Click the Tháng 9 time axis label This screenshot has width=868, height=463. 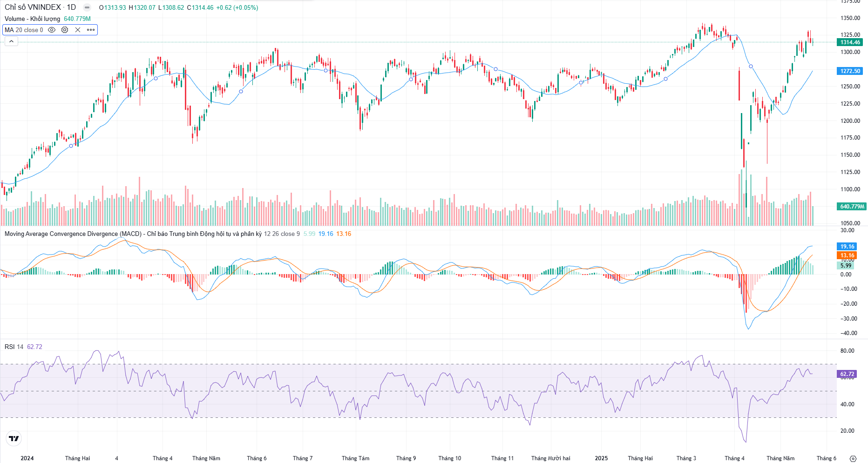406,458
